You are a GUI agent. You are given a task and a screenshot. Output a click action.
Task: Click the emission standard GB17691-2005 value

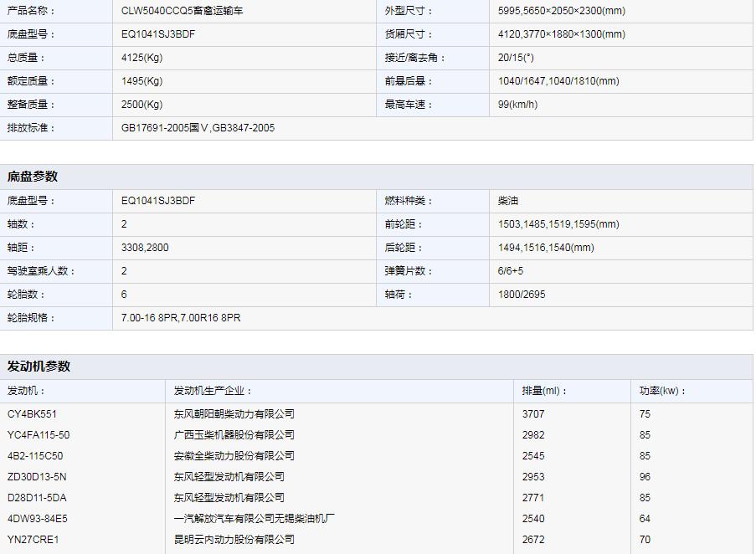(198, 128)
